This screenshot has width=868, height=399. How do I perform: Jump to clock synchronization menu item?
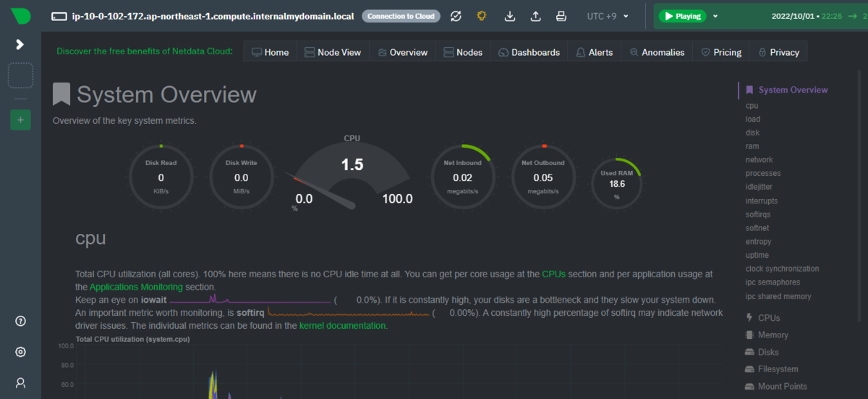point(782,269)
